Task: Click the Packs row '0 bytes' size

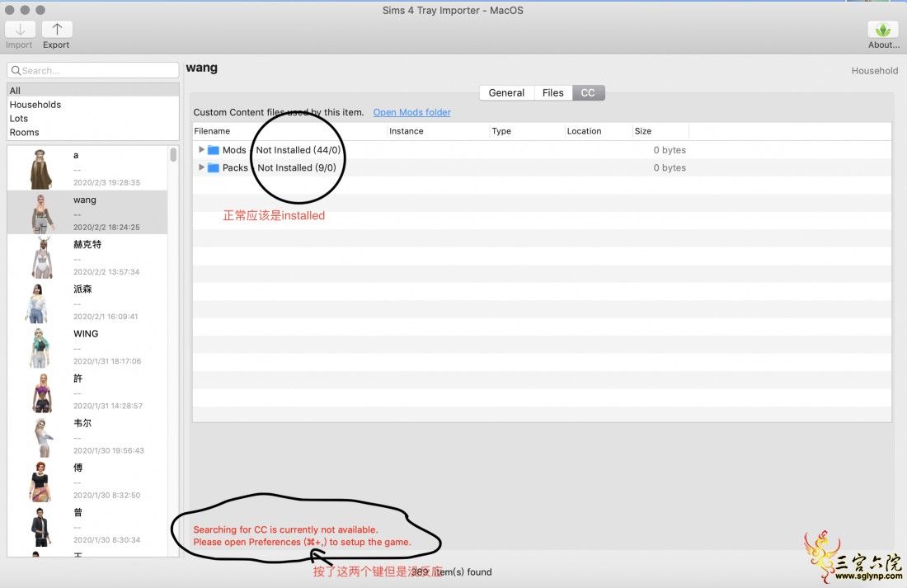Action: pos(670,168)
